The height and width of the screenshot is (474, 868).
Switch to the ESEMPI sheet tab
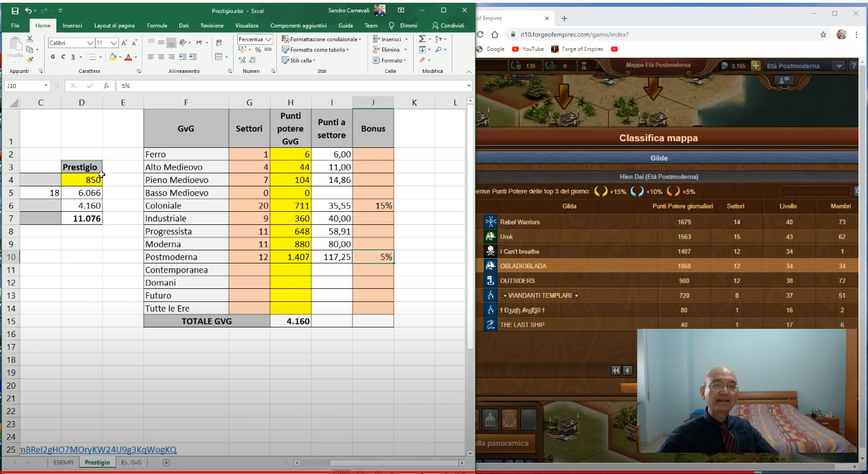point(63,462)
